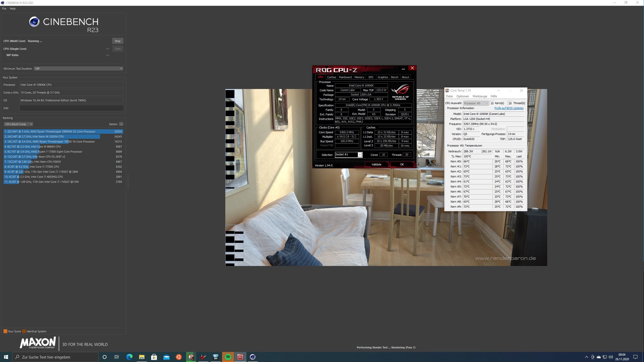Open the Ubuntu app from the taskbar
The image size is (644, 362).
click(179, 357)
